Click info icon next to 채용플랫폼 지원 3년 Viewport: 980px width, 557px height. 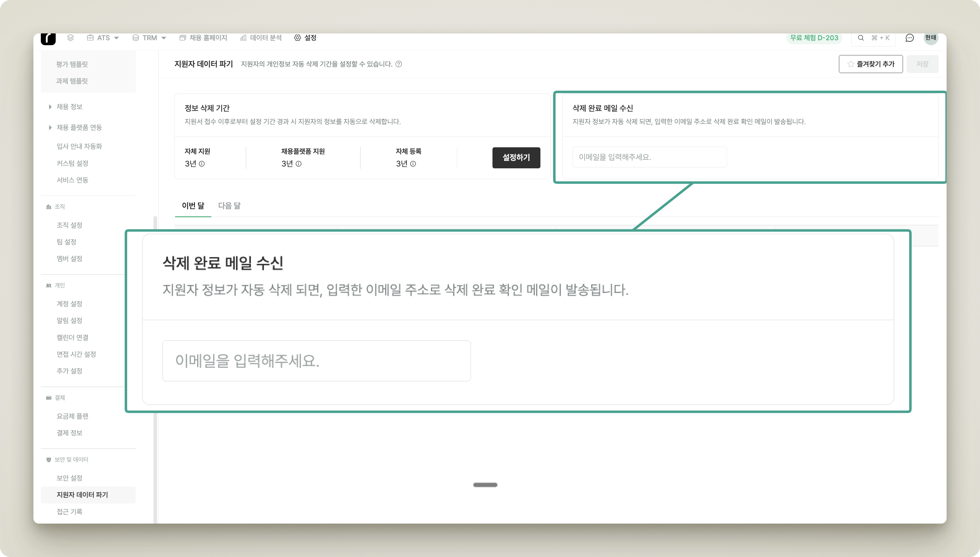coord(299,164)
